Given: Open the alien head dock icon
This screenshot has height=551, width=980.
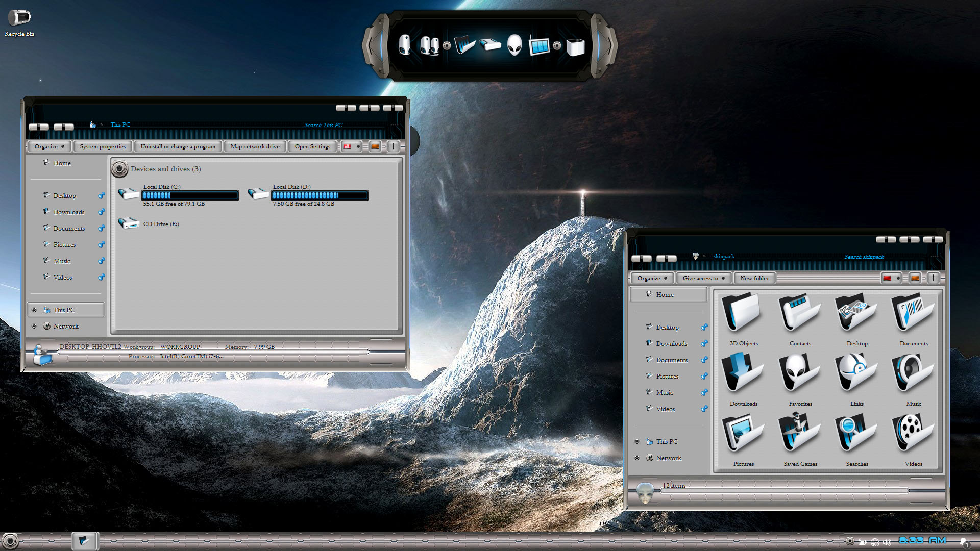Looking at the screenshot, I should pos(514,45).
